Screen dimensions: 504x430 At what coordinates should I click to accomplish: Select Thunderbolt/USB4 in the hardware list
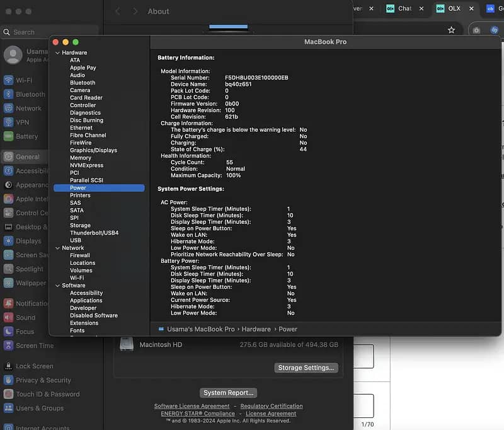(x=94, y=233)
